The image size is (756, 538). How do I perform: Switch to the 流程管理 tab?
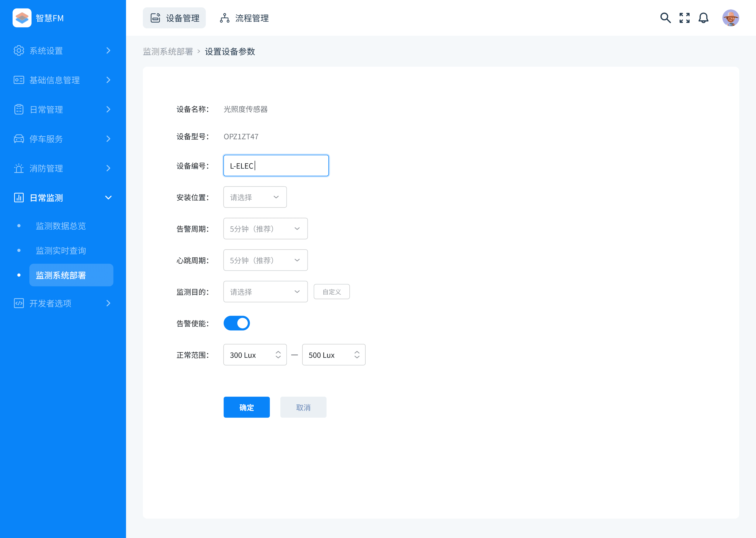click(x=244, y=18)
